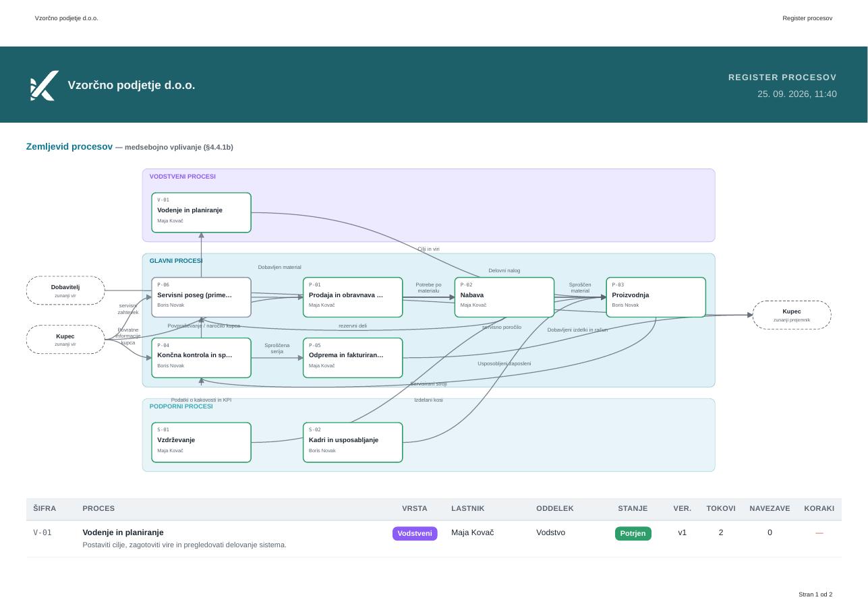This screenshot has width=868, height=614.
Task: Click the NAVEZAVE column header
Action: point(770,508)
